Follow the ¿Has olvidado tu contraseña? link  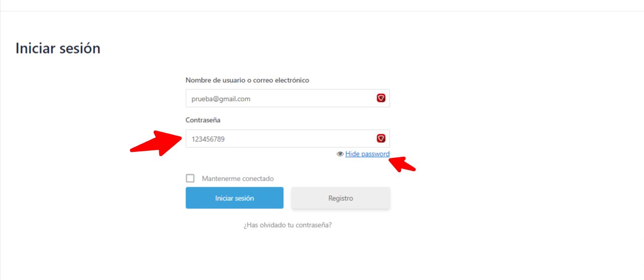[x=287, y=225]
